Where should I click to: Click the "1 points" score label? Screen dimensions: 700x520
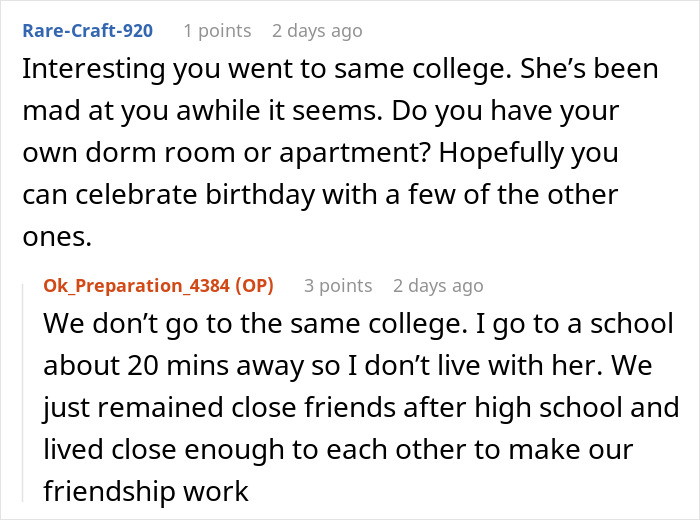(x=215, y=30)
